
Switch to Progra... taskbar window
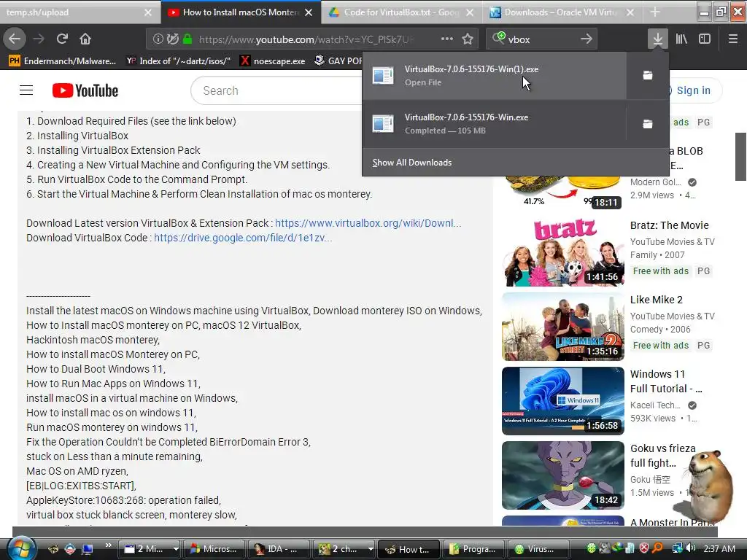473,549
